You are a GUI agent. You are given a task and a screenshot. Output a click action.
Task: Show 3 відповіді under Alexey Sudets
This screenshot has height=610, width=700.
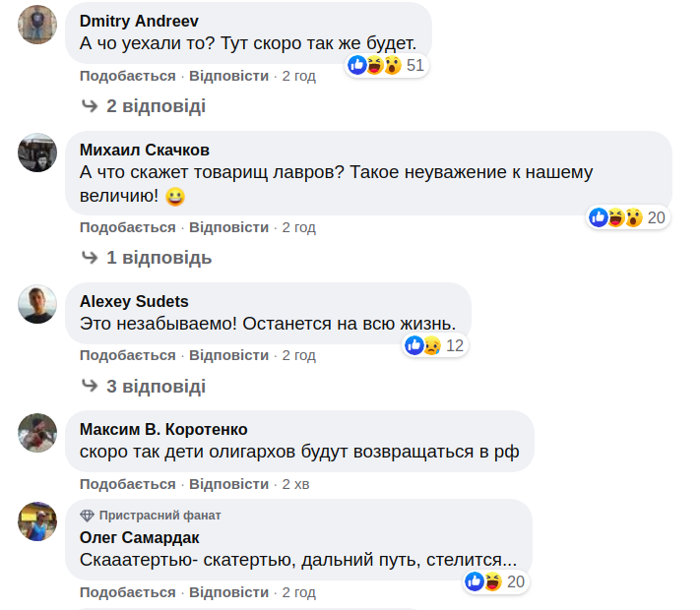156,386
